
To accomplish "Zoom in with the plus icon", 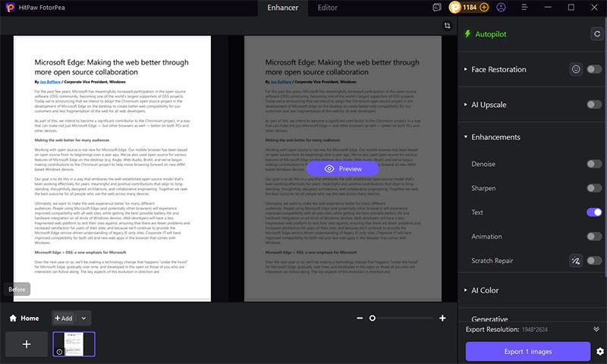I will (x=442, y=318).
